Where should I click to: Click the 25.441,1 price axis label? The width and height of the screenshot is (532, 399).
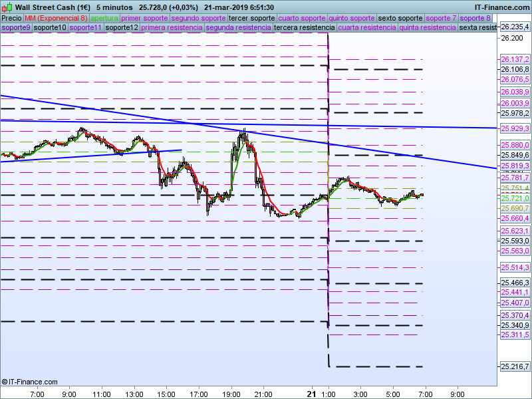coord(515,292)
